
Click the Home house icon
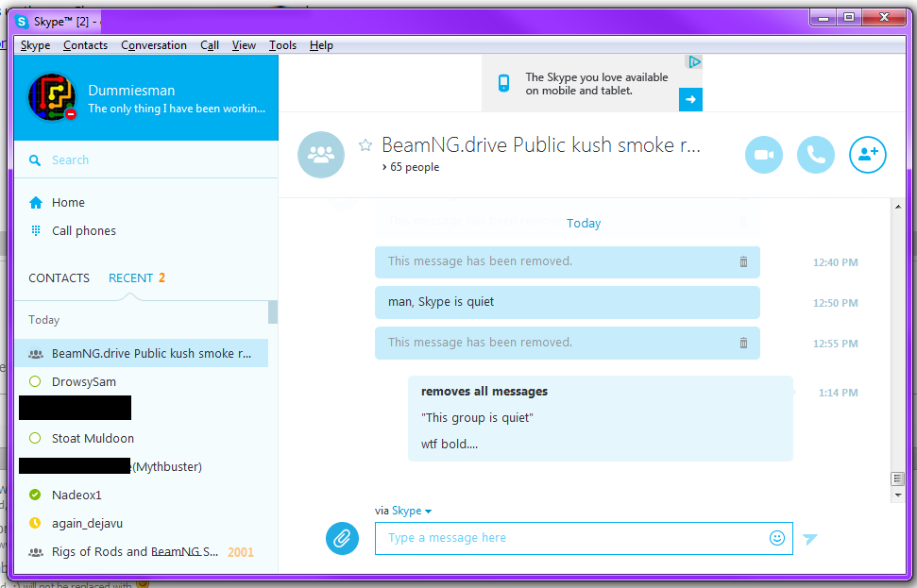[x=36, y=202]
